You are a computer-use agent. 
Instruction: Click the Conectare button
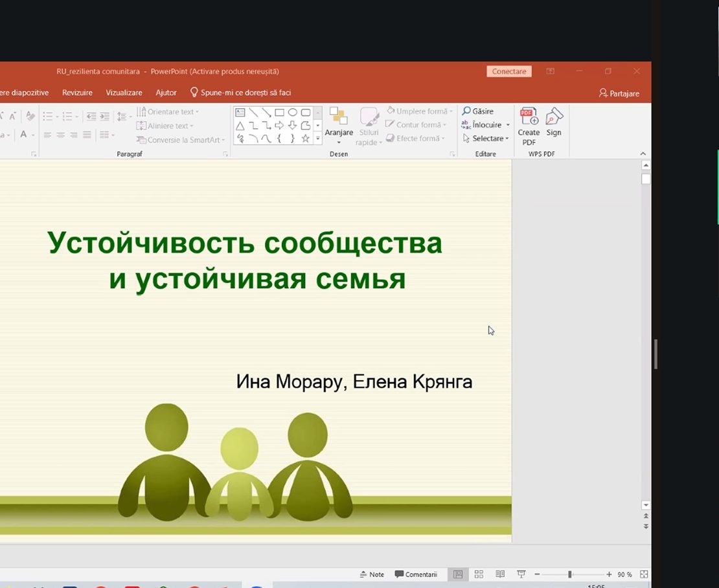509,71
